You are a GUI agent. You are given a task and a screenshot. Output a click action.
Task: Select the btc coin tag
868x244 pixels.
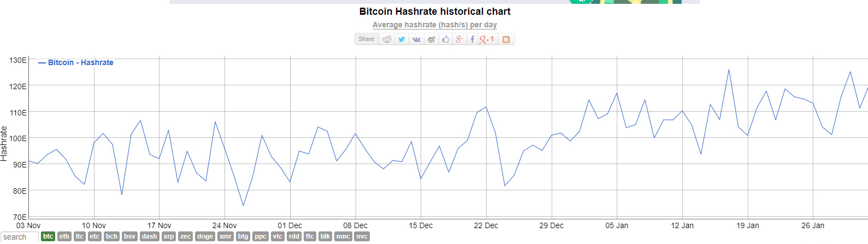coord(48,236)
